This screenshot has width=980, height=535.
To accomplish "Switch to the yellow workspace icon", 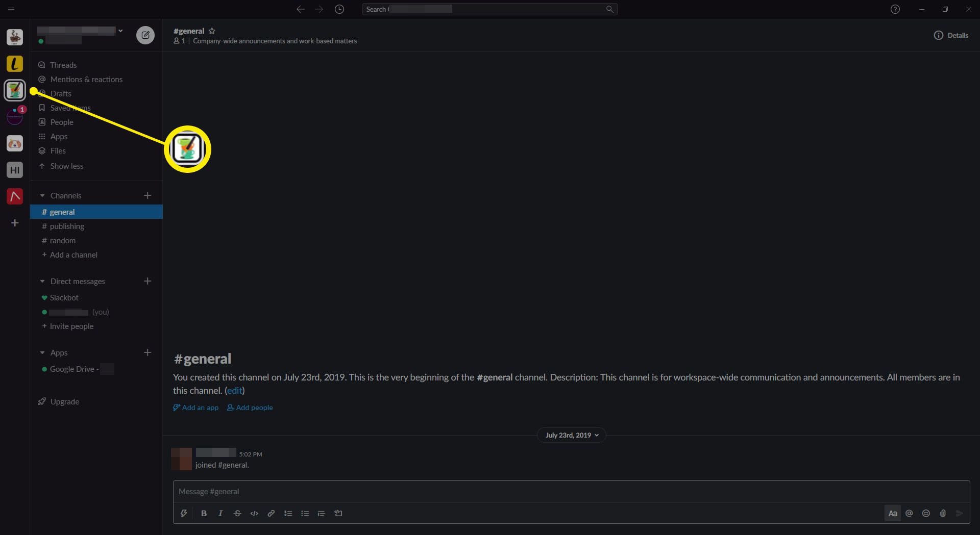I will tap(15, 64).
